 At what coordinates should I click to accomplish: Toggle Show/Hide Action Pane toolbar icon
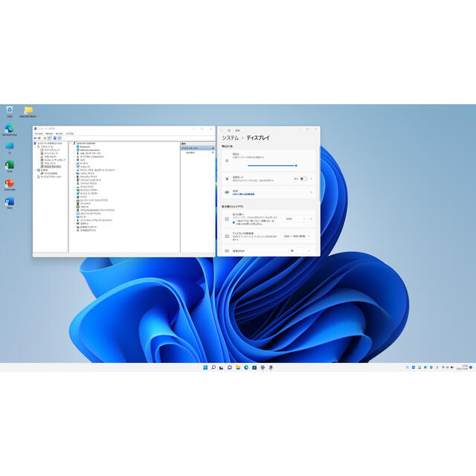[x=59, y=138]
